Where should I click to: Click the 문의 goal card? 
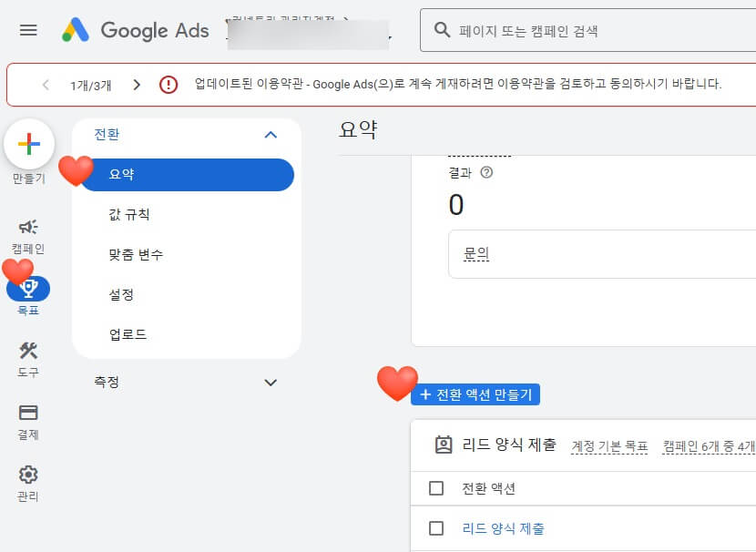(x=602, y=254)
